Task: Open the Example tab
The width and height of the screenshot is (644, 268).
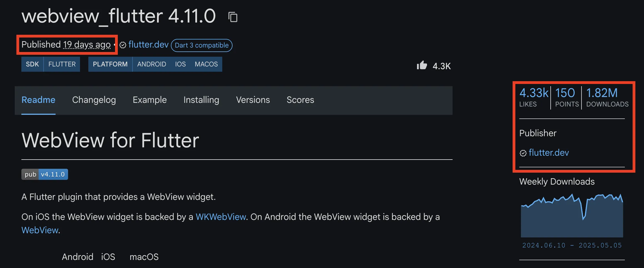Action: pos(150,100)
